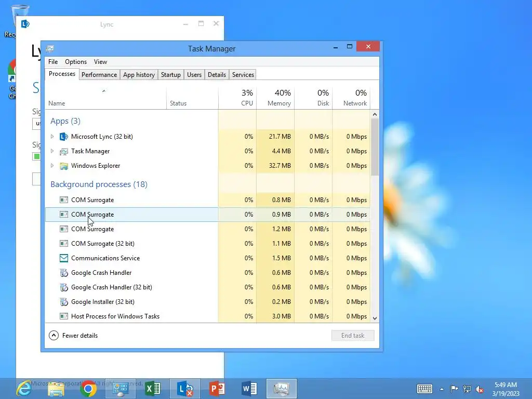Click the Google Crash Handler (32 bit) icon
The image size is (532, 399).
coord(63,287)
